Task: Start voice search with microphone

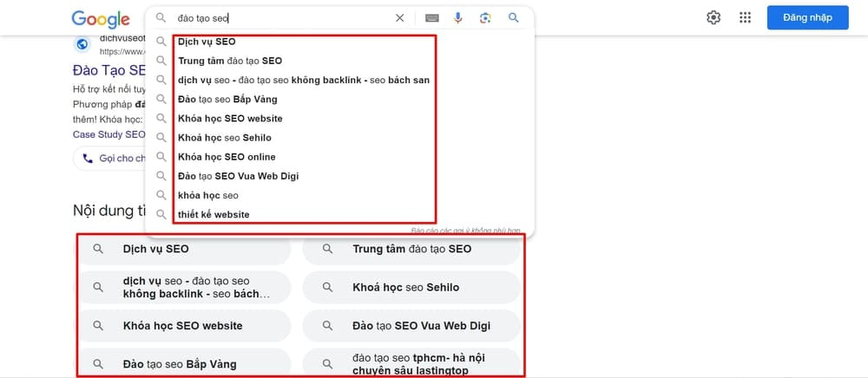Action: (x=458, y=17)
